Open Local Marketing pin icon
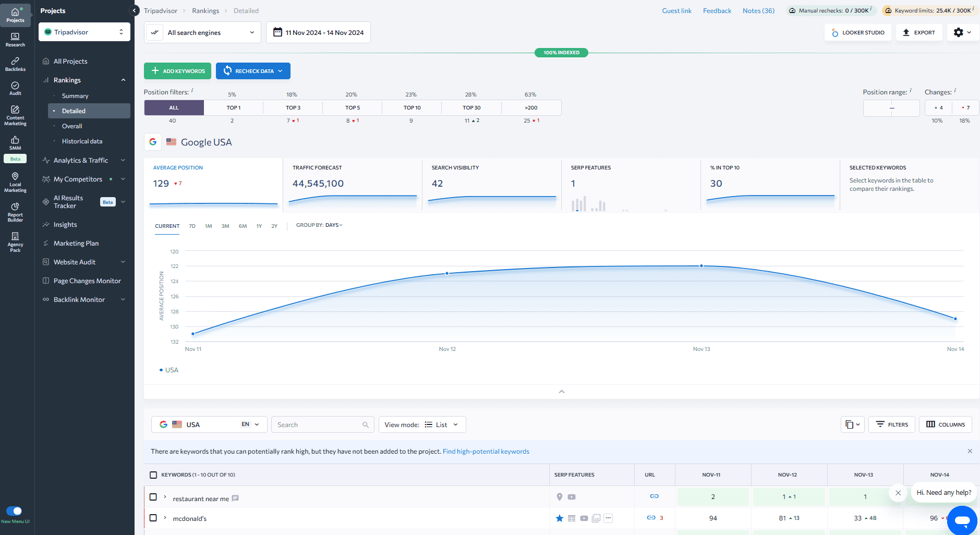980x535 pixels. pos(15,182)
